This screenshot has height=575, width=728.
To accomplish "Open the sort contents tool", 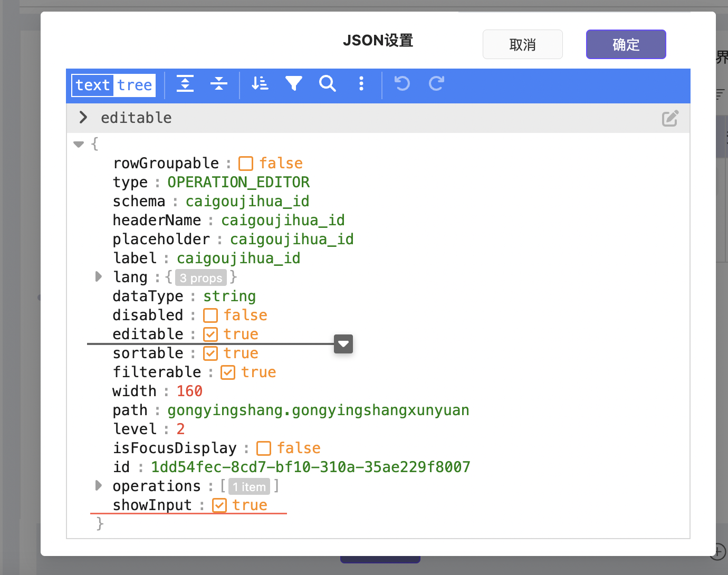I will click(260, 84).
